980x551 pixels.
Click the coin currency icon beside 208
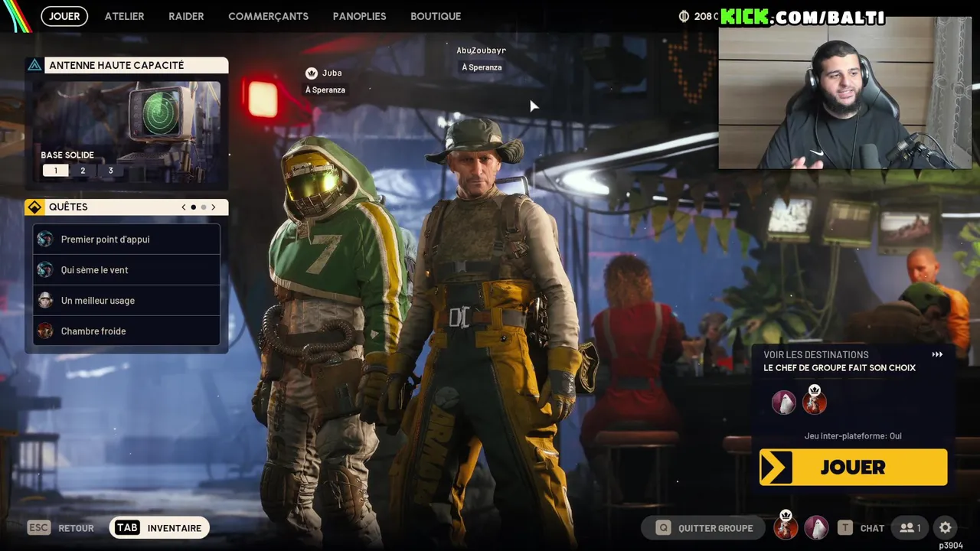coord(684,16)
